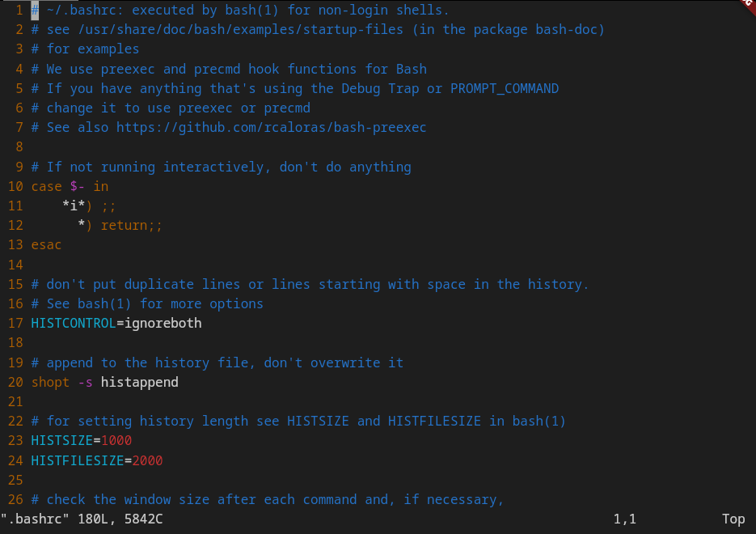This screenshot has height=534, width=756.
Task: Open the github.com/rcaloras/bash-preexec URL
Action: point(271,128)
